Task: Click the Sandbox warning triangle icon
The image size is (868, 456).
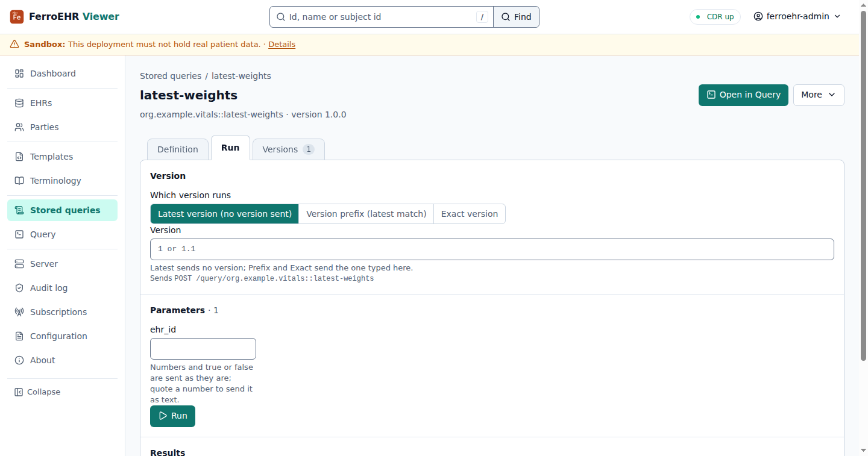Action: (14, 45)
